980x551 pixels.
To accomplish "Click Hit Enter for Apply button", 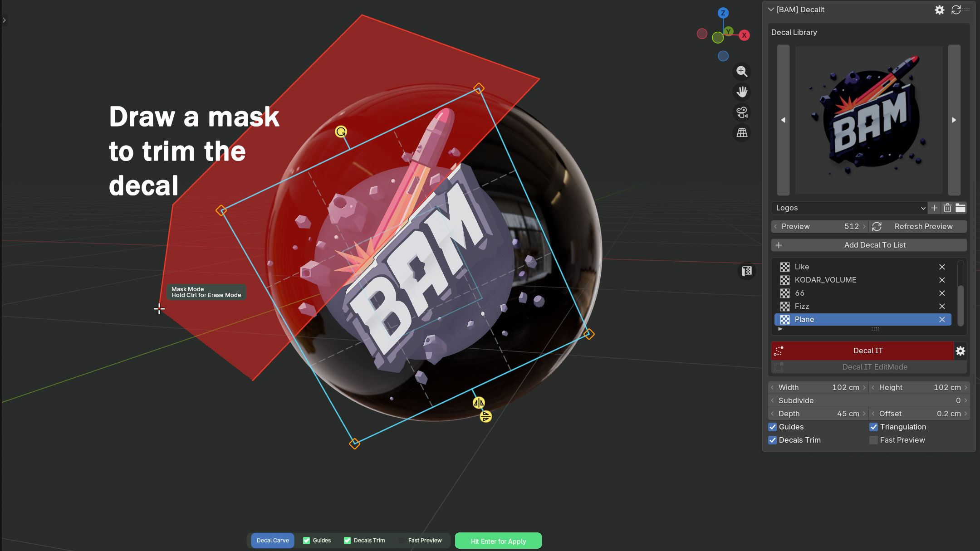I will coord(498,541).
